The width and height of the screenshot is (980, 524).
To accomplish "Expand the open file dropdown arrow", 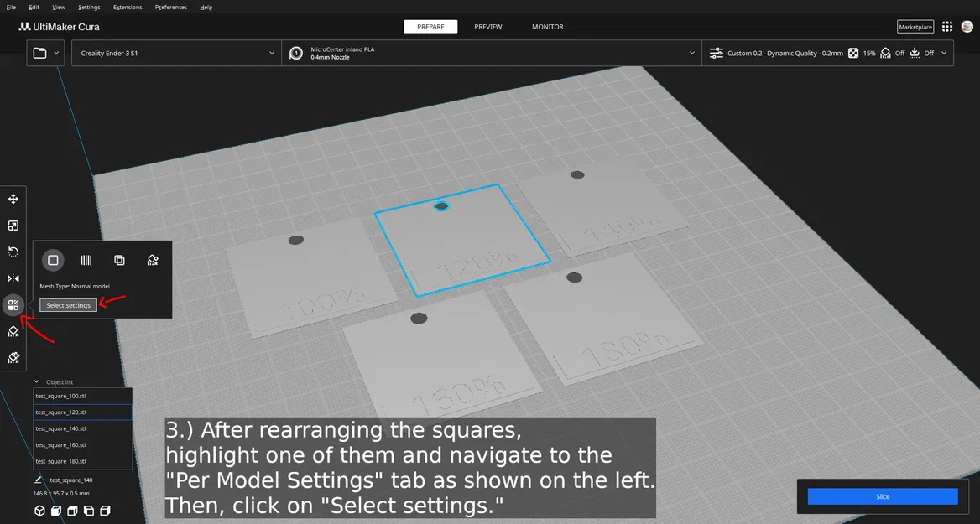I will click(56, 53).
